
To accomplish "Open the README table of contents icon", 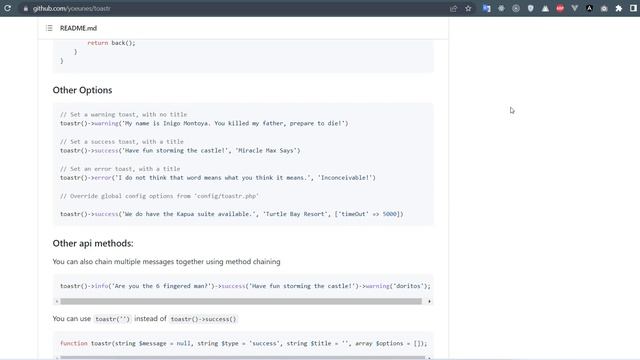I will tap(49, 28).
